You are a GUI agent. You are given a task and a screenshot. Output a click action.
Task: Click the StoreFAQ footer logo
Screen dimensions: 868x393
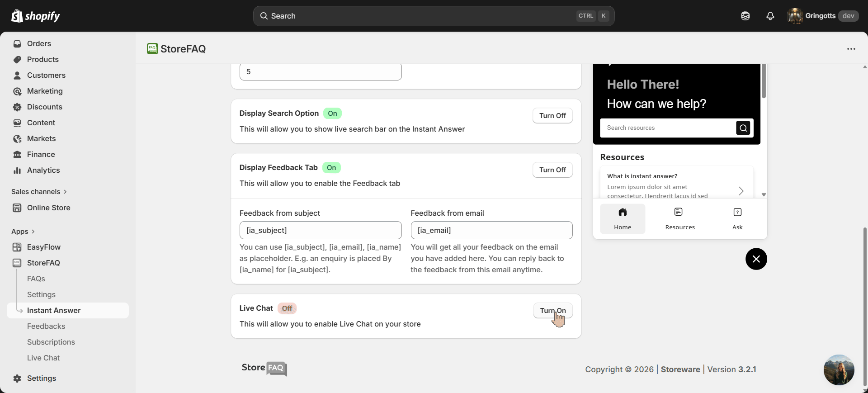(264, 368)
